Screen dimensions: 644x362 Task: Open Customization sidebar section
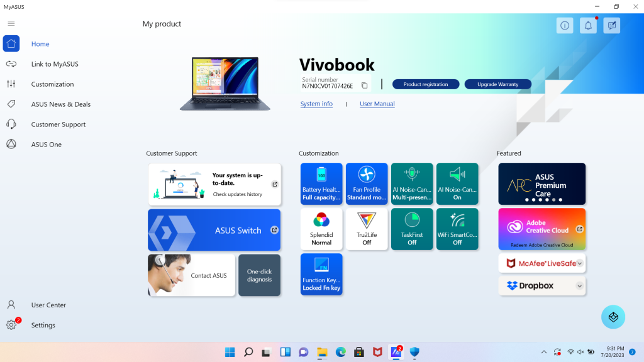tap(53, 84)
